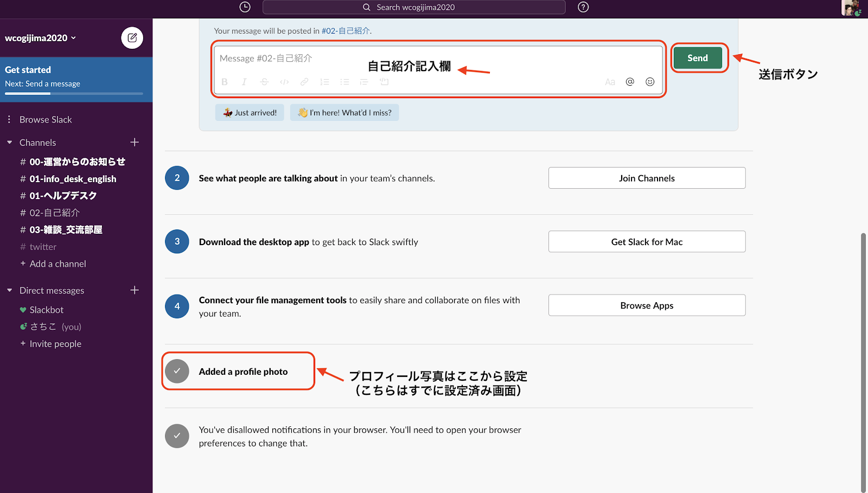Hide formatting with Aa icon

pos(610,82)
